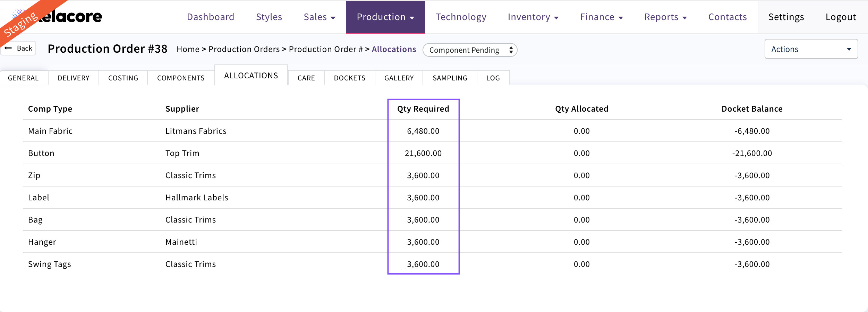View the Dockets tab
The image size is (868, 312).
(349, 78)
